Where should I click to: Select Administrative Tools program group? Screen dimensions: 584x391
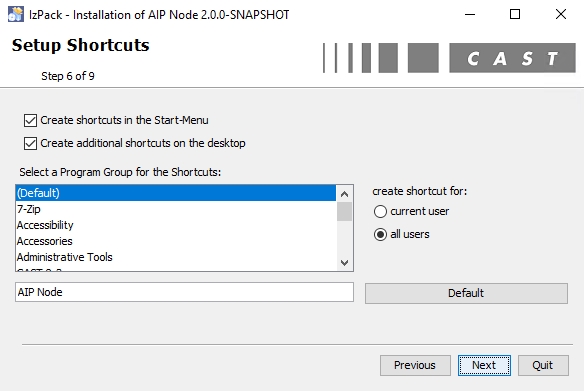click(176, 257)
